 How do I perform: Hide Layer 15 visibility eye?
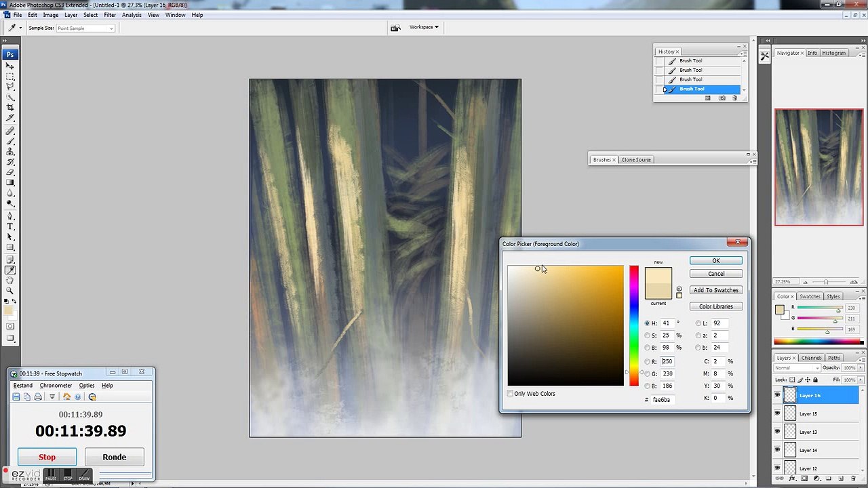tap(777, 413)
